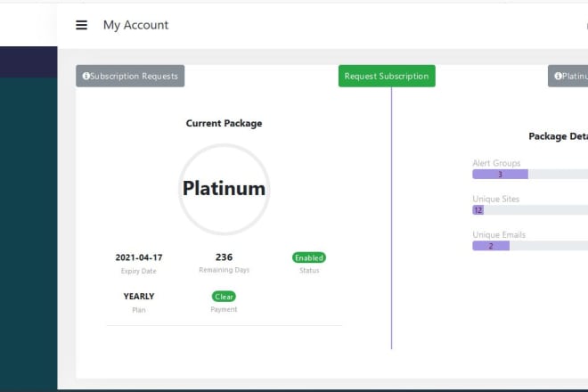Viewport: 588px width, 392px height.
Task: Click the Remaining Days label
Action: coord(225,270)
